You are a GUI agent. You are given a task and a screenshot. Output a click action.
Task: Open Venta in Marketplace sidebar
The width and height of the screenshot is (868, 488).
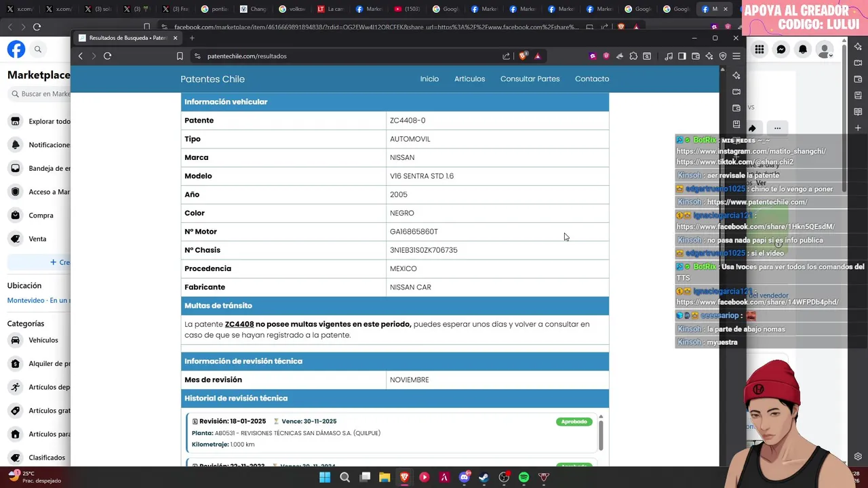[39, 239]
